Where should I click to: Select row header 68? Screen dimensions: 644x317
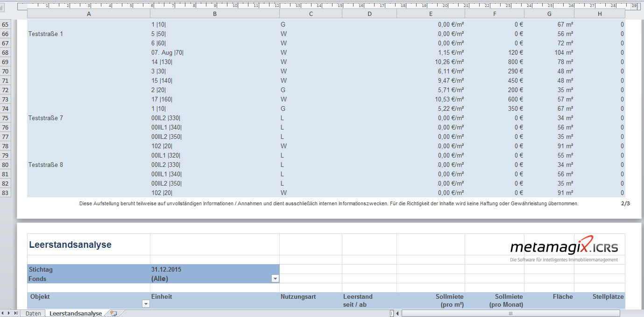[6, 52]
